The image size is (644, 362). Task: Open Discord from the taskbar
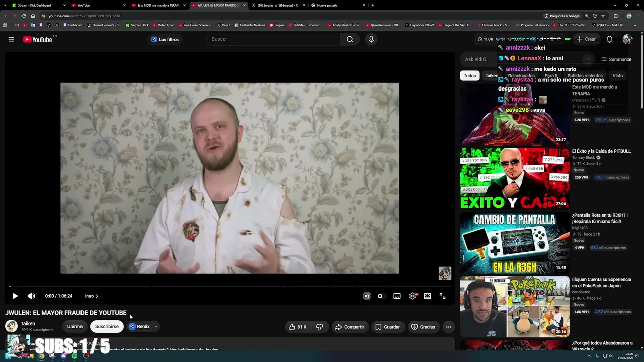(63, 356)
